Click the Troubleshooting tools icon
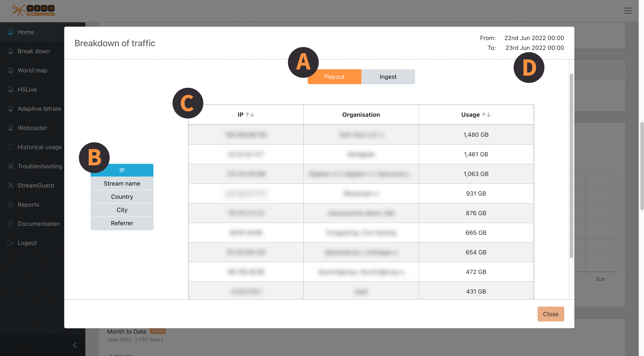The width and height of the screenshot is (644, 356). coord(10,166)
